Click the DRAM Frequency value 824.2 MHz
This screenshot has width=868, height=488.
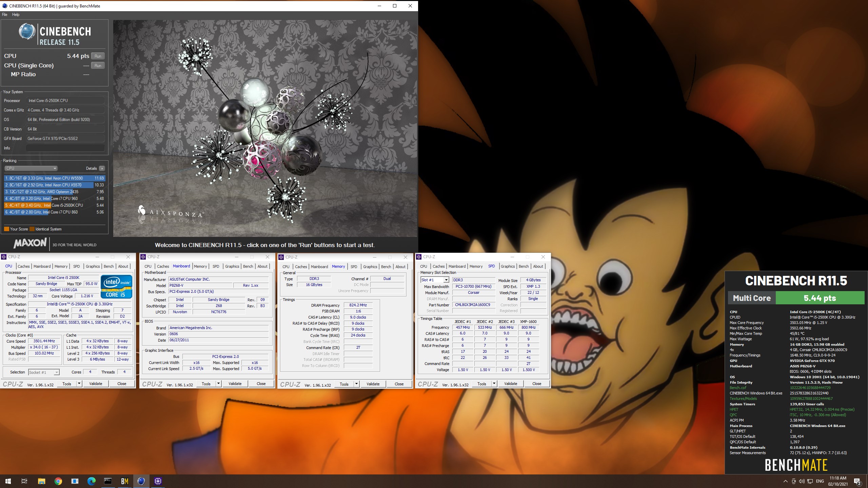358,305
